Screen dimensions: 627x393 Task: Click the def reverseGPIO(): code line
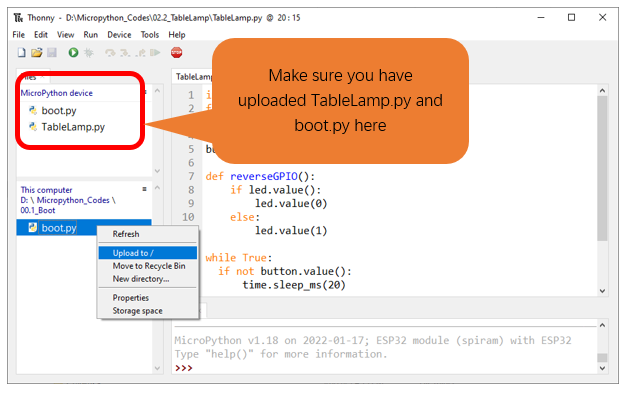click(260, 176)
